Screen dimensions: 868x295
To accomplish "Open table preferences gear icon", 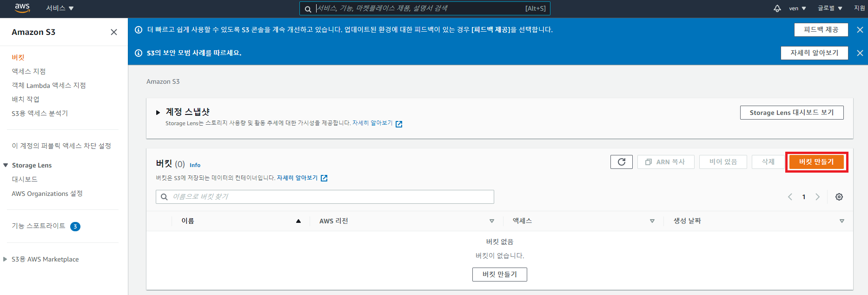I will 839,197.
